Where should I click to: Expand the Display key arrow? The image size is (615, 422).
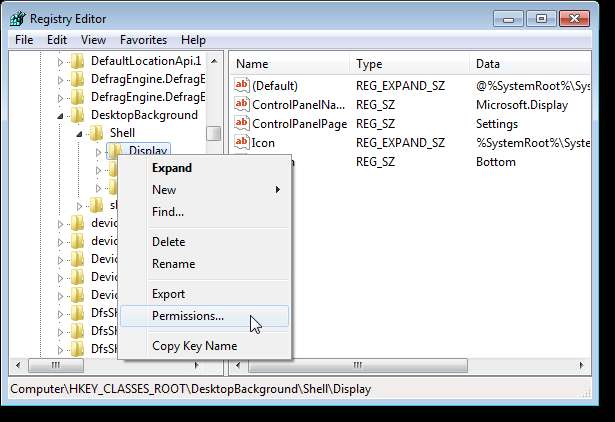coord(98,152)
